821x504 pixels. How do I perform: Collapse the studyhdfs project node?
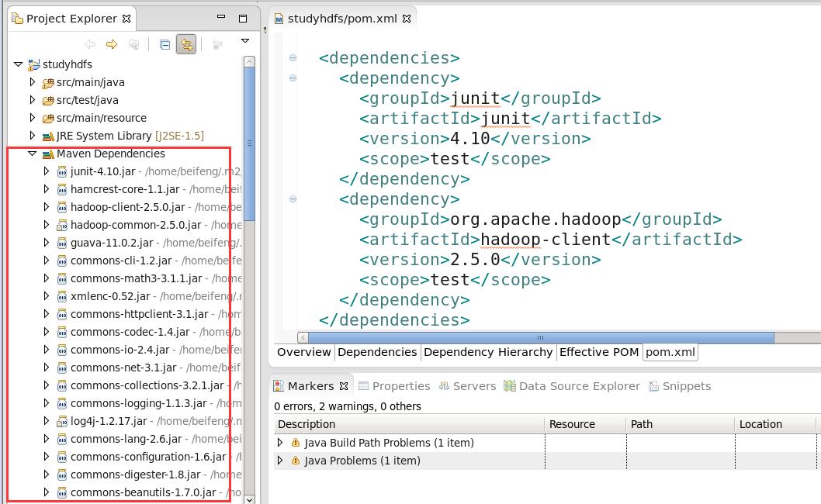pos(19,64)
